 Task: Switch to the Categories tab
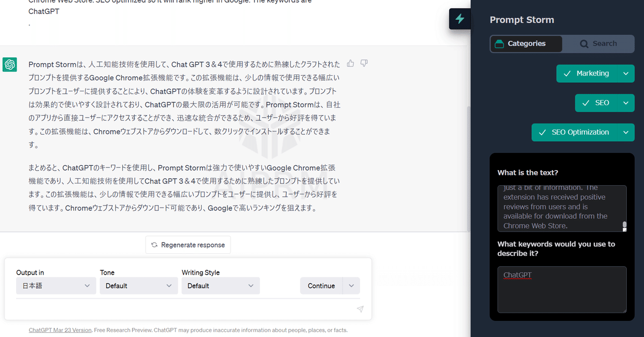click(x=526, y=44)
